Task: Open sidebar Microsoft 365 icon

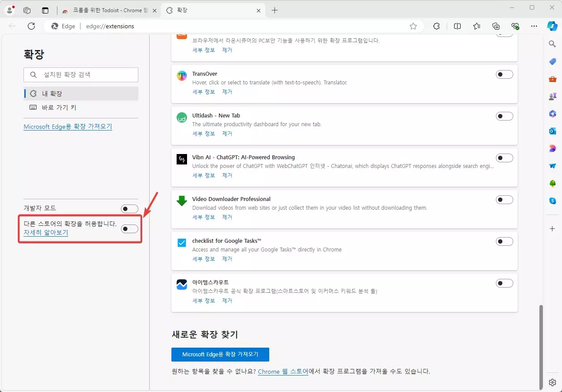Action: tap(552, 114)
